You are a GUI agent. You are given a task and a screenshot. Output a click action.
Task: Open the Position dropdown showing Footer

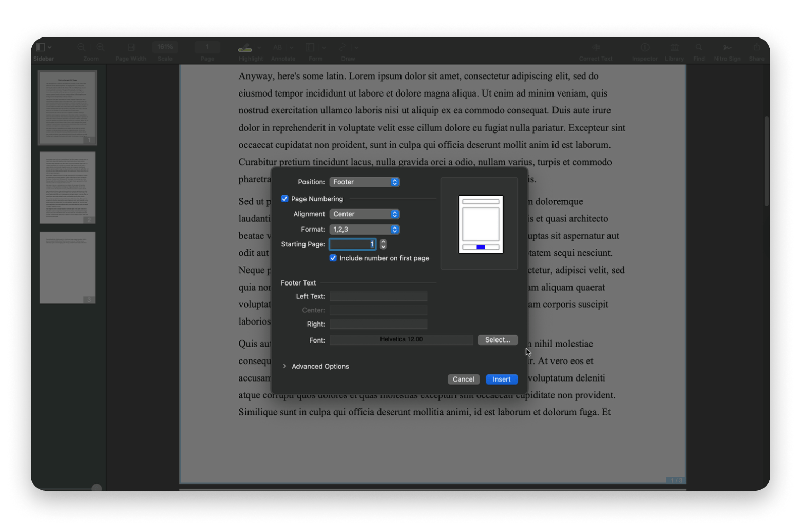pos(364,182)
